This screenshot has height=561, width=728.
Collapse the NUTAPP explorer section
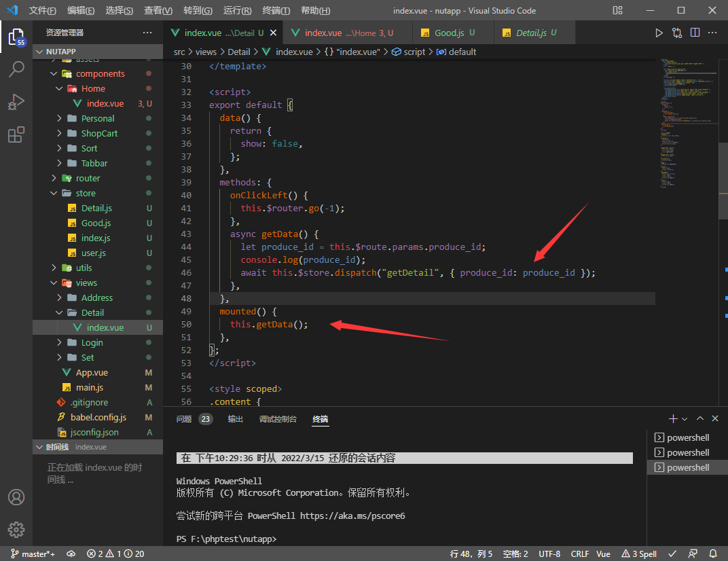point(98,52)
